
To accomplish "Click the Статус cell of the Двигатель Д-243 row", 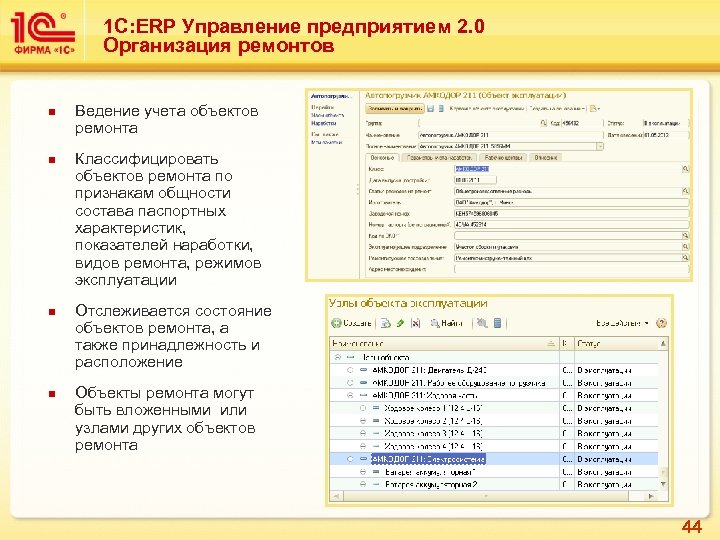I will click(616, 370).
